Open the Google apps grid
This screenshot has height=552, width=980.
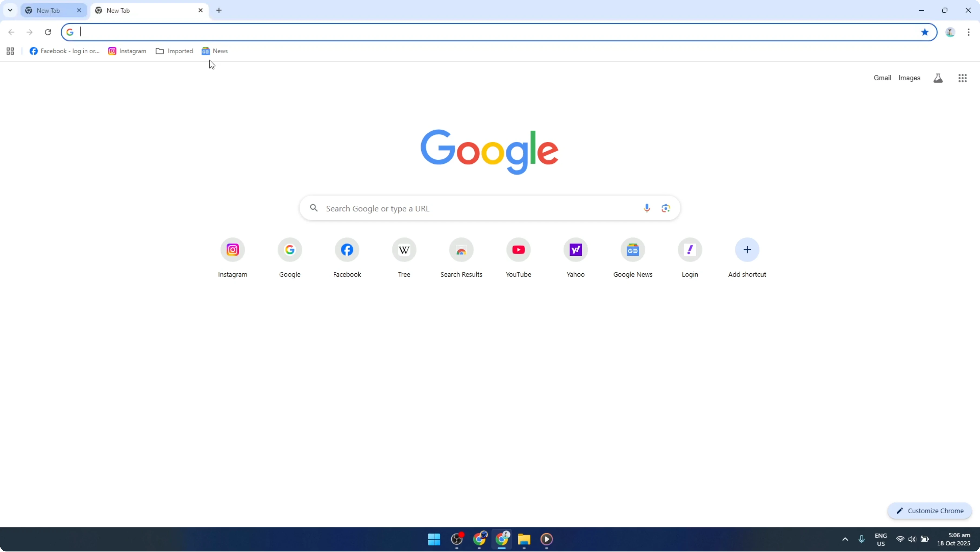(962, 78)
